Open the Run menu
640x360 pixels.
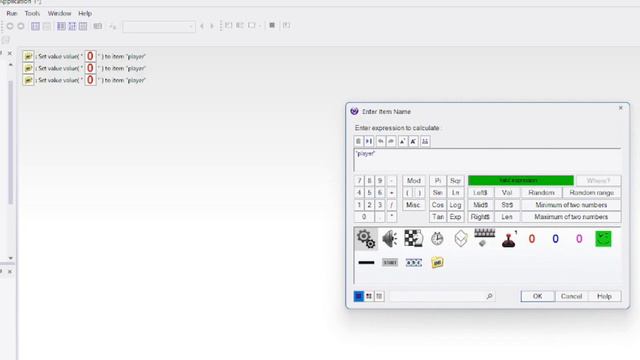click(12, 13)
